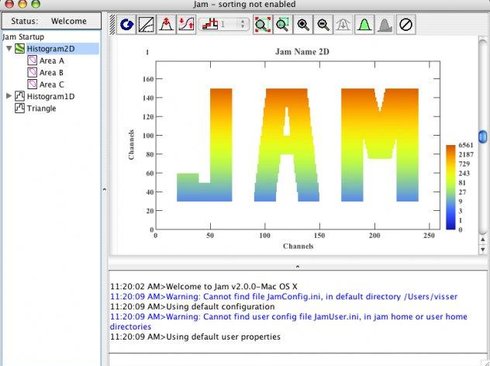Click the 6561 legend value
490x366 pixels.
pos(465,145)
